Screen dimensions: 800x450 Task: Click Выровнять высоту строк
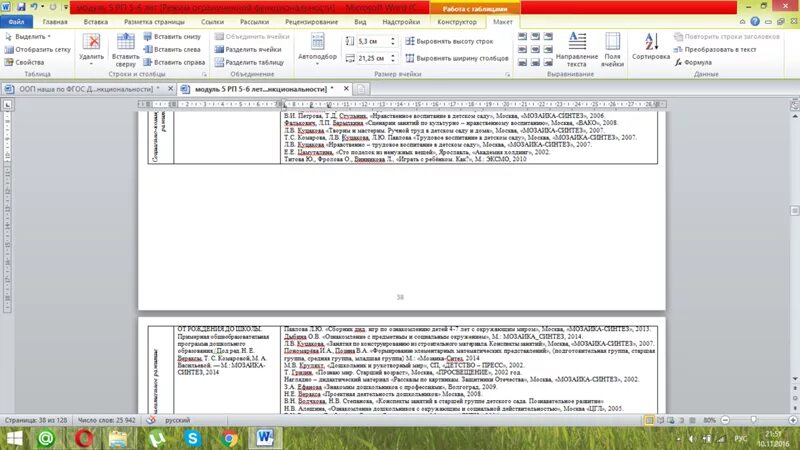point(449,41)
